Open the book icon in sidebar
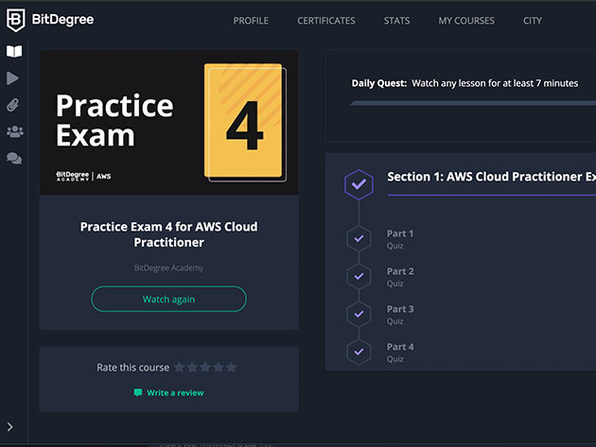The image size is (596, 447). point(14,51)
